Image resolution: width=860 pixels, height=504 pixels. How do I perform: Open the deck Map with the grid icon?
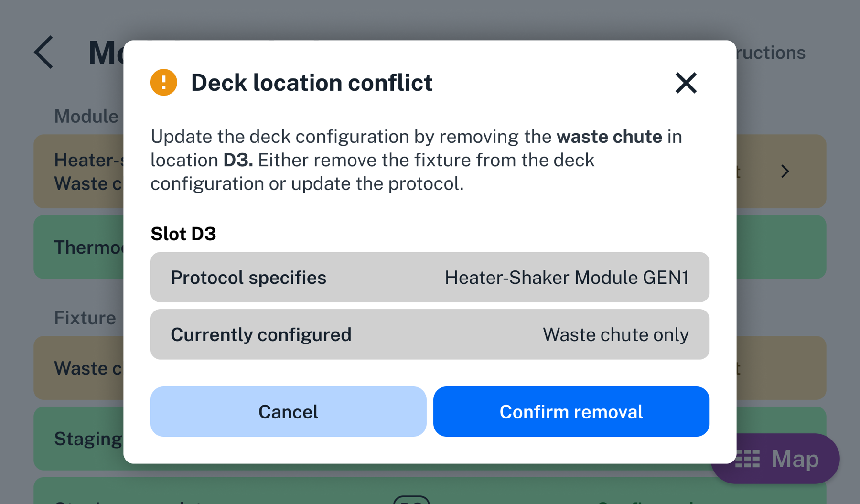click(747, 459)
